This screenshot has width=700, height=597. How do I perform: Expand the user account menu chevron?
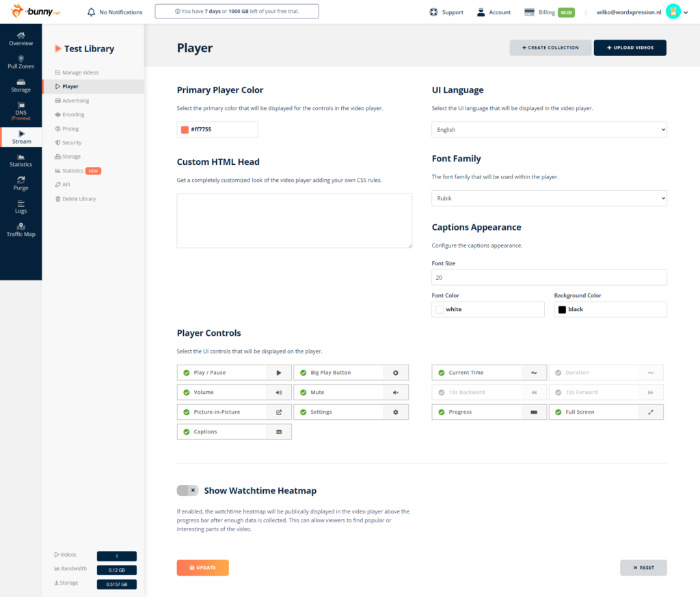coord(686,12)
